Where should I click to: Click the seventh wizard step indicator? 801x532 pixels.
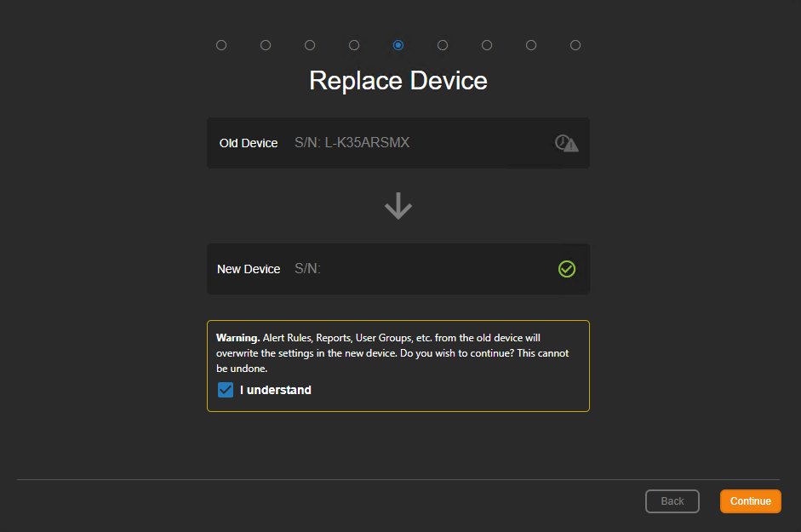point(487,45)
